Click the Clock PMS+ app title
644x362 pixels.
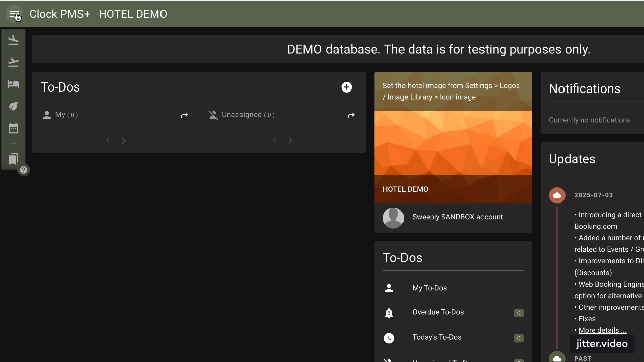59,14
